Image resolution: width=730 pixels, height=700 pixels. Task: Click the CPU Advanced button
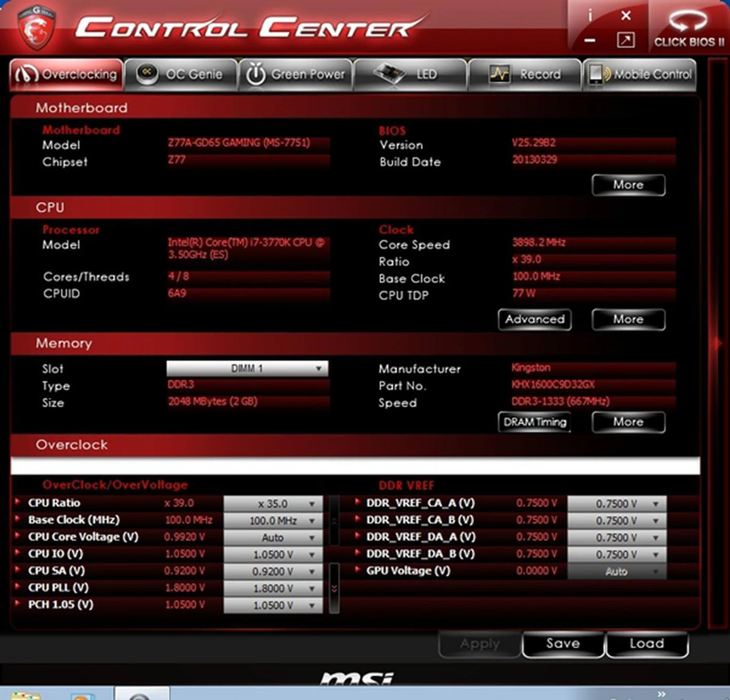535,319
